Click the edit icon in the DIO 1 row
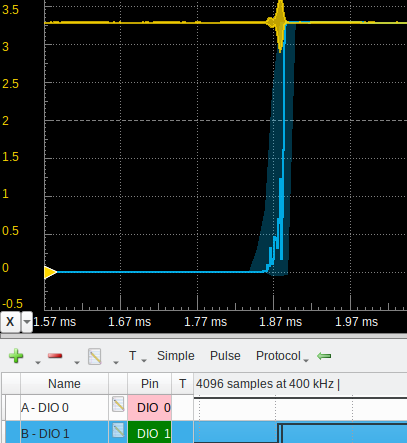 coord(118,430)
